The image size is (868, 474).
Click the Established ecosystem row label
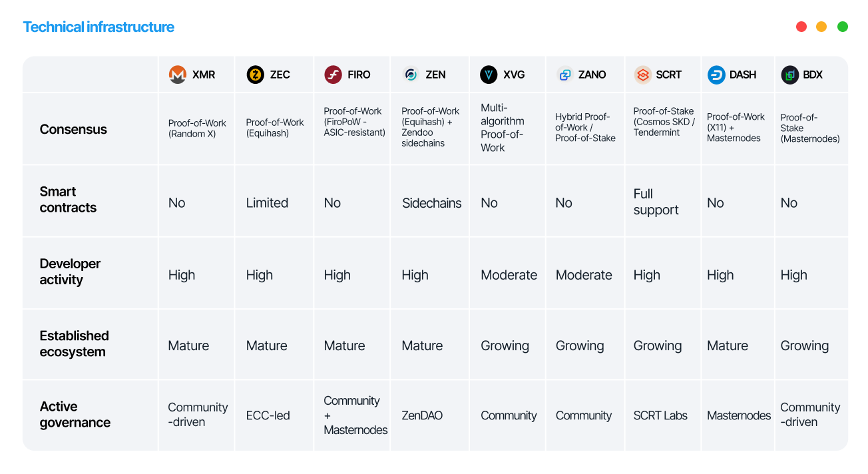pos(74,344)
